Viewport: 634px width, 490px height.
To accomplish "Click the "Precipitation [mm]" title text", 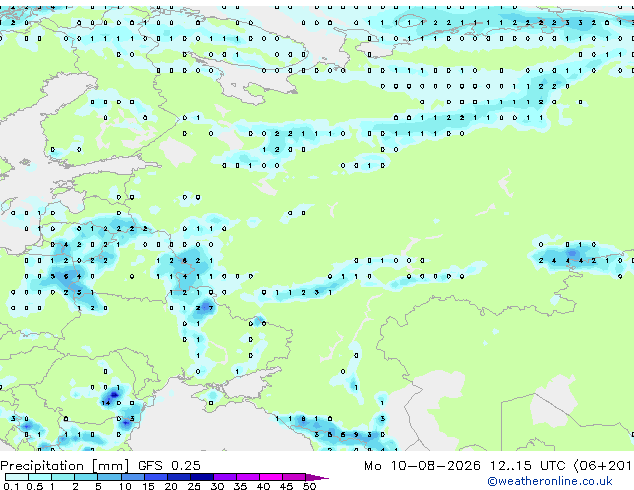I will coord(65,466).
